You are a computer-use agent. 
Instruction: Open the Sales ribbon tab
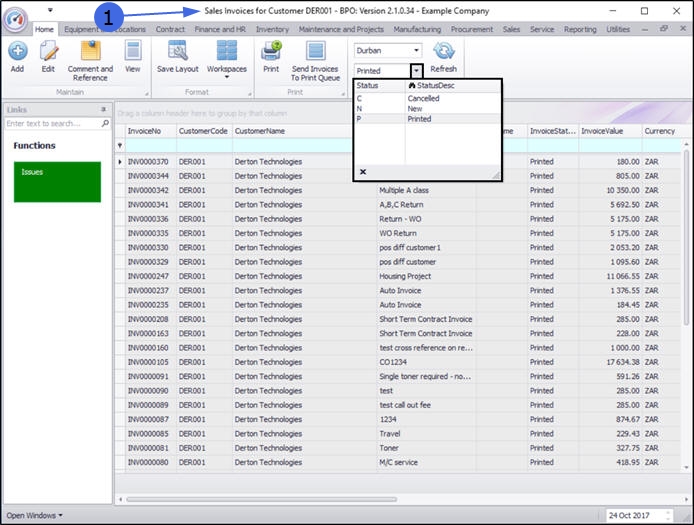point(511,29)
